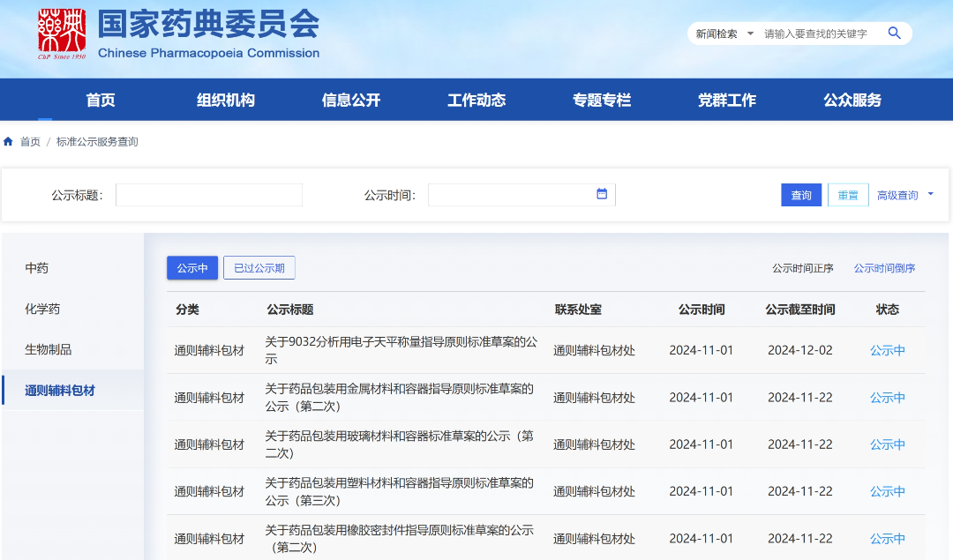
Task: Select 中药 in the left sidebar
Action: tap(36, 268)
